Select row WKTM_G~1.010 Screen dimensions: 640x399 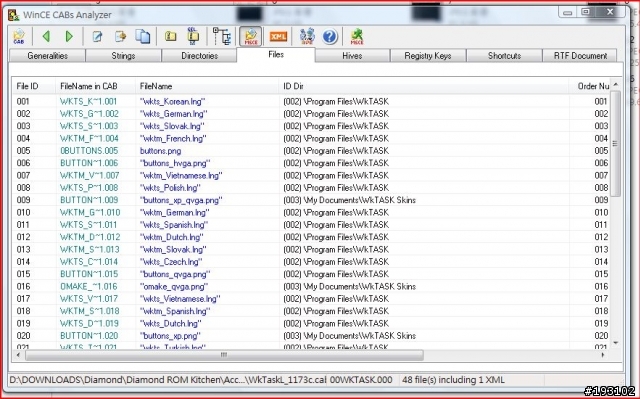(311, 212)
